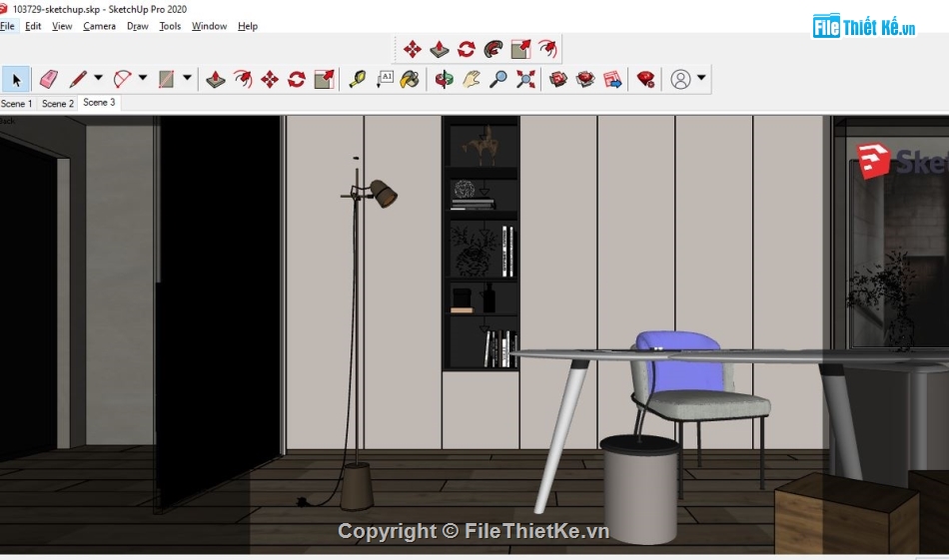Expand the account dropdown arrow

coord(701,78)
